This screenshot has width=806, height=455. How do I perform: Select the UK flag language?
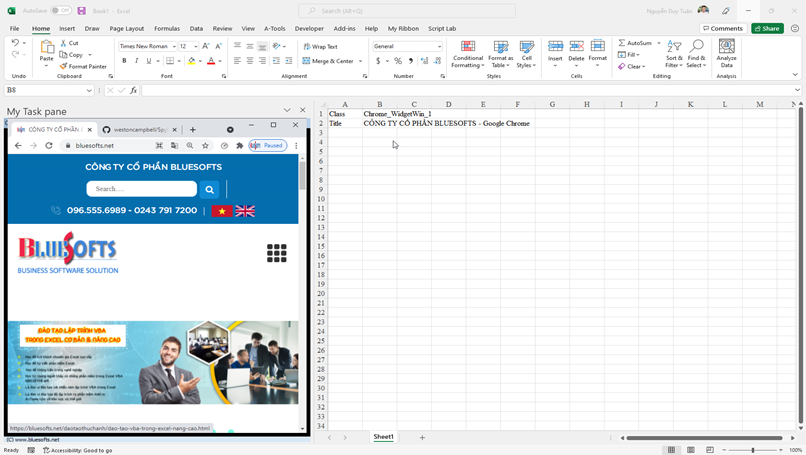245,211
